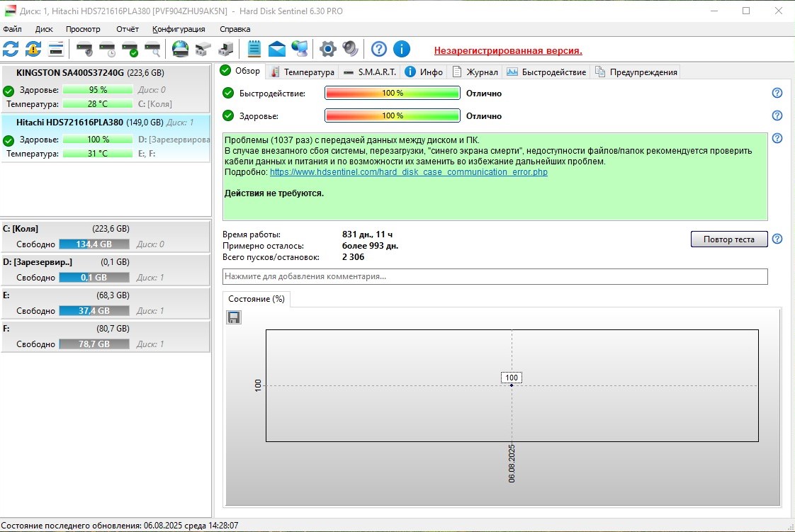Image resolution: width=795 pixels, height=532 pixels.
Task: Open the hdsentinel.com communication error link
Action: coord(409,171)
